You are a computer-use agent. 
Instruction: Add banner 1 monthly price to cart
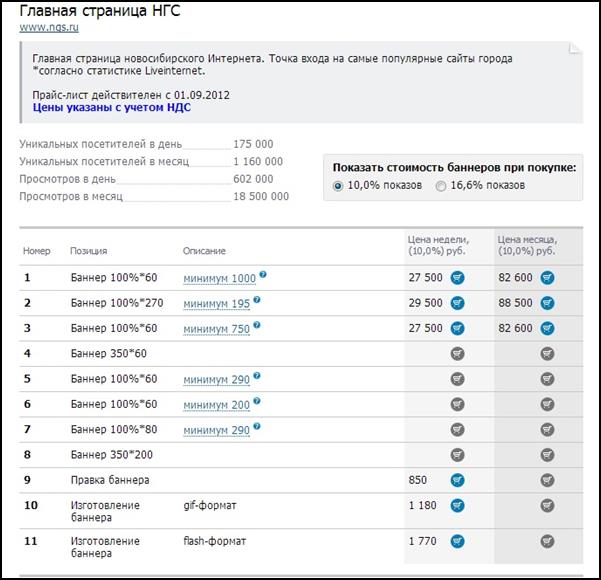click(547, 277)
